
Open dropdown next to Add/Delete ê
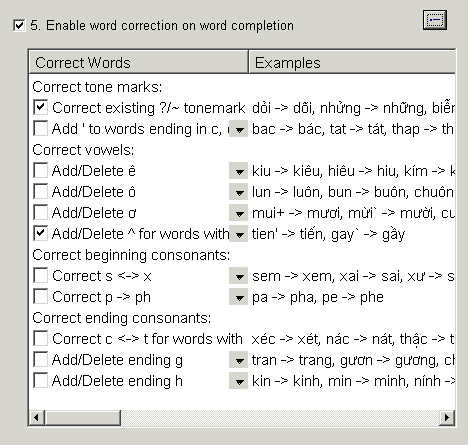(x=238, y=171)
